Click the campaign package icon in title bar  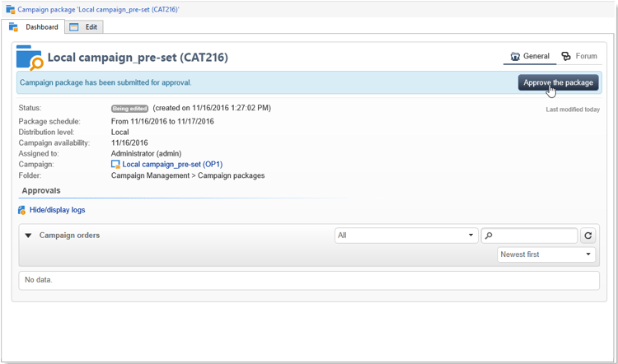point(10,9)
